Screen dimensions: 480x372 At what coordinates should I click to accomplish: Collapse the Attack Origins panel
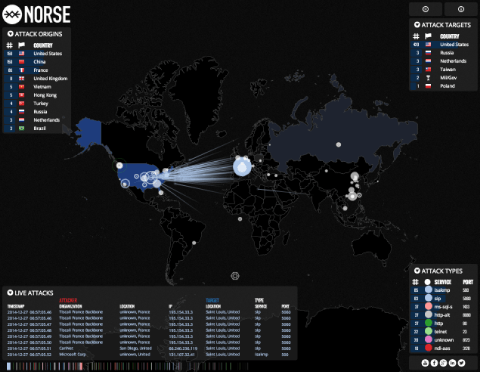coord(10,34)
